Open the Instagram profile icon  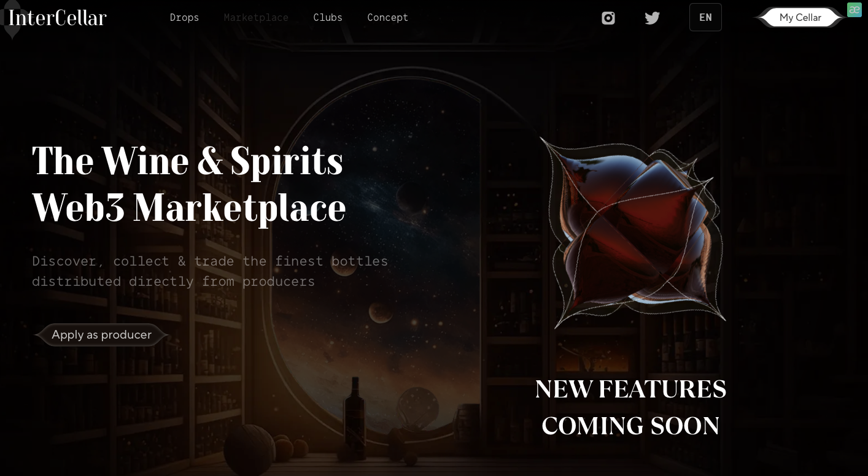pos(608,18)
